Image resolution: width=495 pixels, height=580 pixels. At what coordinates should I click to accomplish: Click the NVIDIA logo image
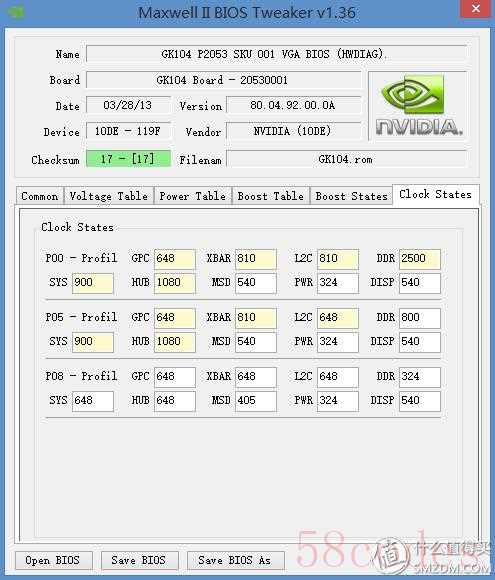point(418,106)
